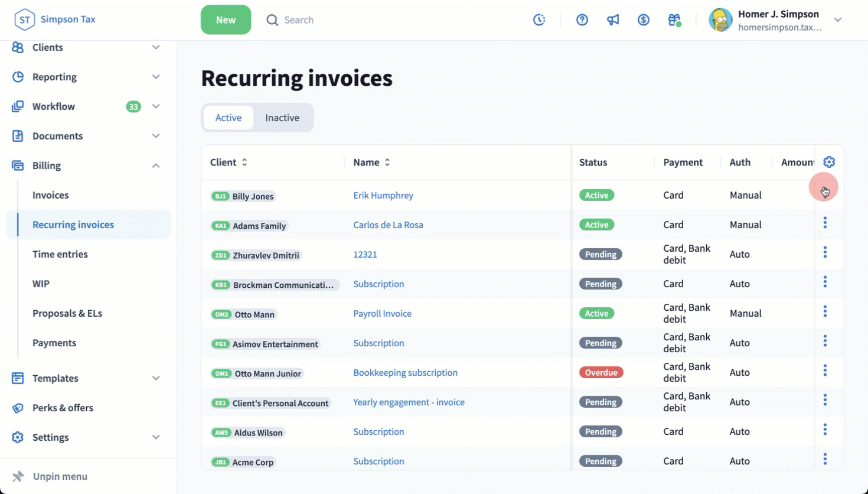Image resolution: width=868 pixels, height=494 pixels.
Task: Open three-dot menu for Otto Mann Junior row
Action: (x=825, y=371)
